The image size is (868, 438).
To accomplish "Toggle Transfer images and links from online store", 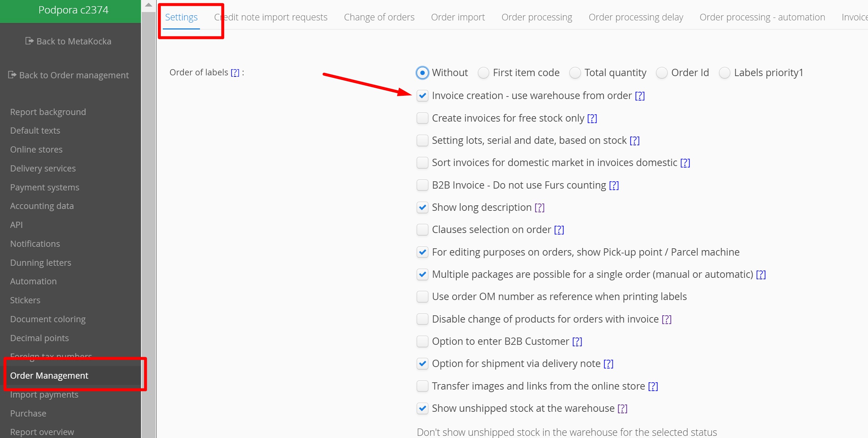I will coord(422,386).
